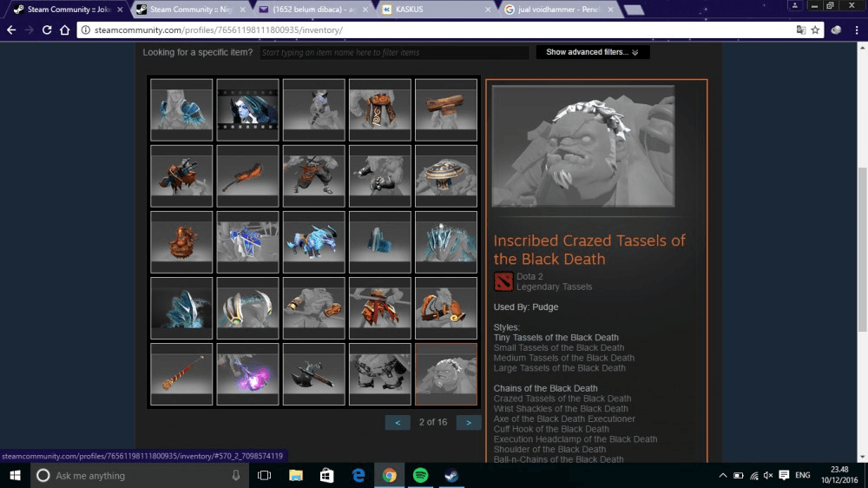Click 'Legendary Tassels' rarity text
Screen dimensions: 868x488
(x=554, y=287)
